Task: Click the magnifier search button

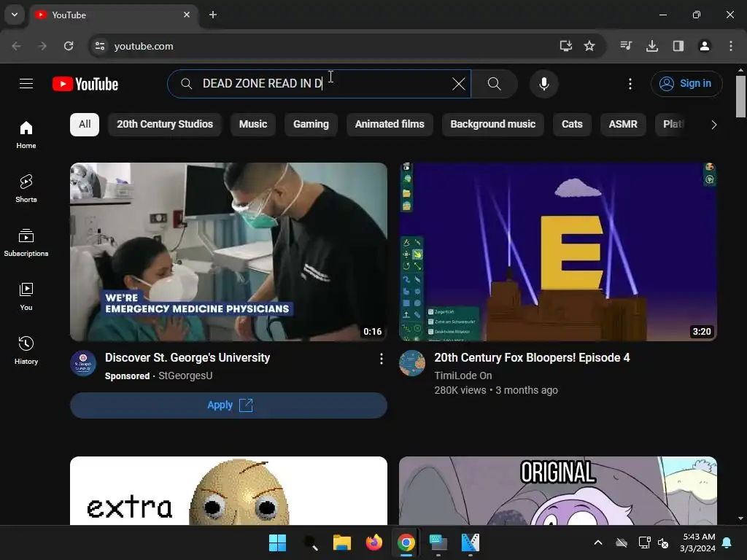Action: [494, 84]
